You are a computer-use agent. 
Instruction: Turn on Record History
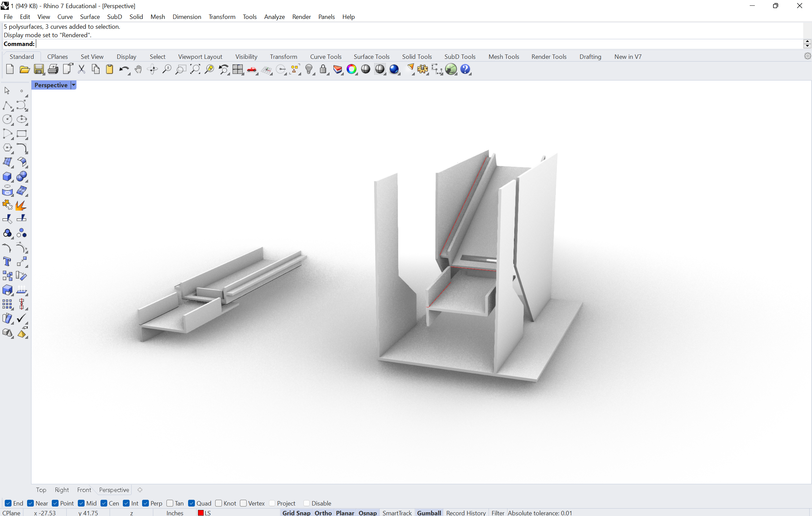click(x=466, y=513)
